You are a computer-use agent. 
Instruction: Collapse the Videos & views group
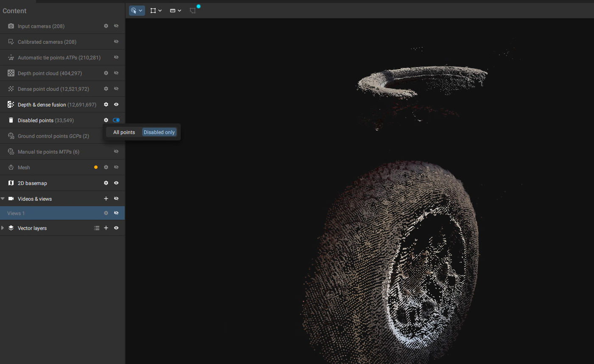click(3, 198)
